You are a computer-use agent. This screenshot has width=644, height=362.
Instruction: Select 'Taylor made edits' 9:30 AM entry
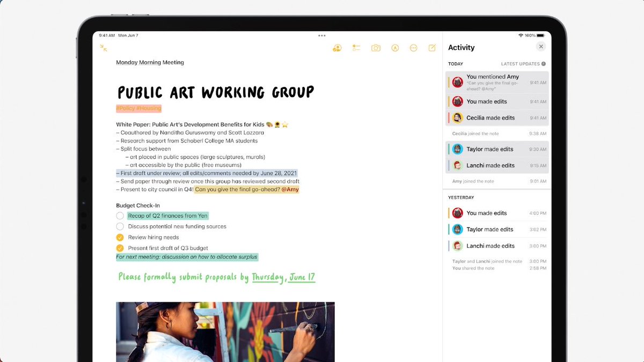point(497,149)
